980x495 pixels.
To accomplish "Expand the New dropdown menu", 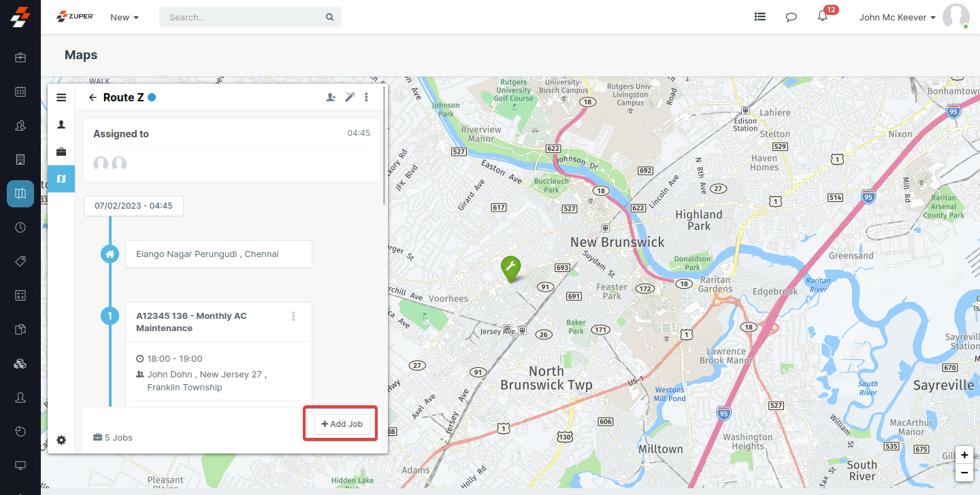I will point(125,17).
